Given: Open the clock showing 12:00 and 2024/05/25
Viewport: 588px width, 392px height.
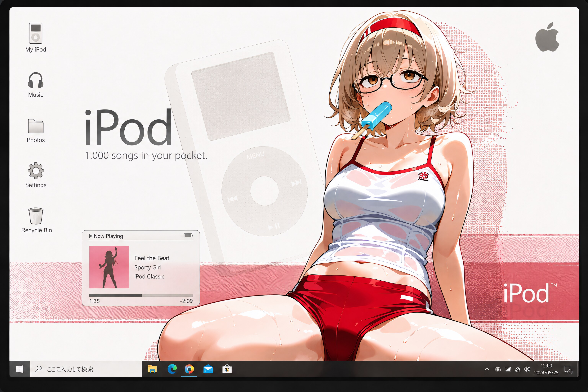Looking at the screenshot, I should tap(546, 369).
